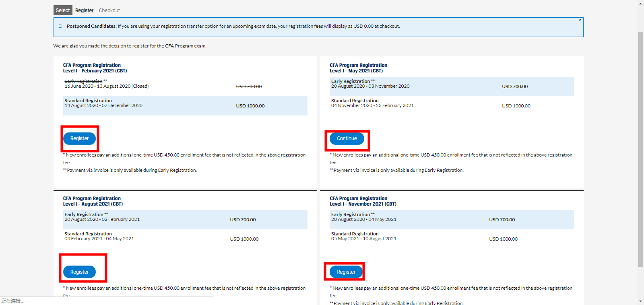
Task: Click November 2021 standard fee 'USD 1000.00'
Action: (x=504, y=239)
